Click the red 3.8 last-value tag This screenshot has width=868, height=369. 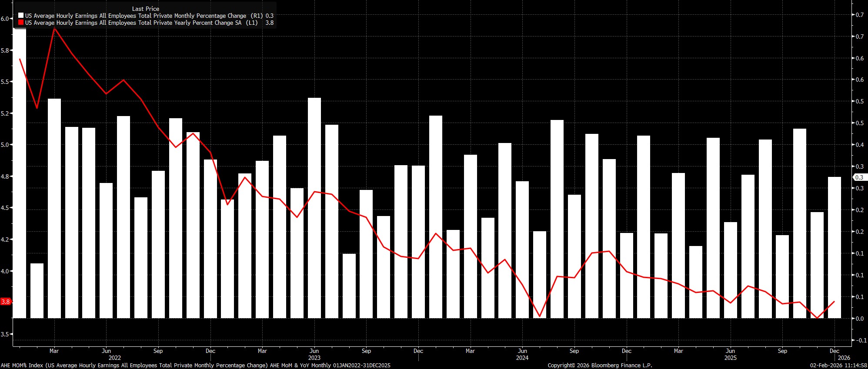click(6, 302)
